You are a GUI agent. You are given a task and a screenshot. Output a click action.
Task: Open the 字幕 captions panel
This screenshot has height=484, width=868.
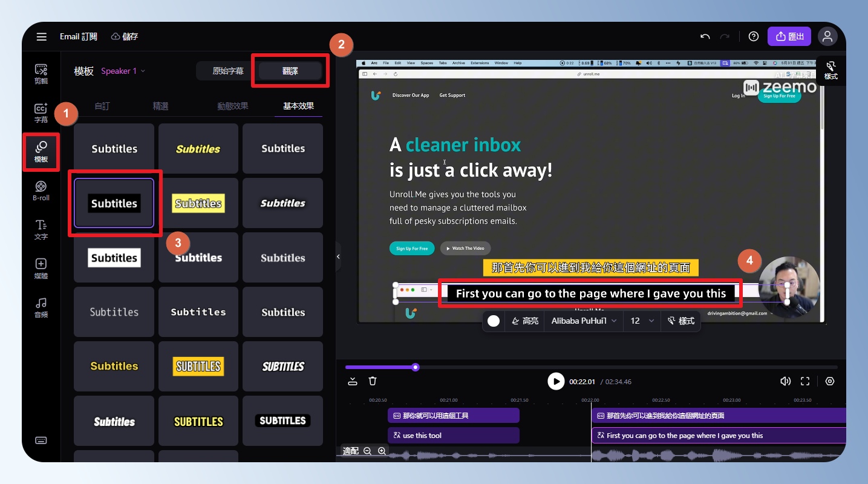(41, 113)
